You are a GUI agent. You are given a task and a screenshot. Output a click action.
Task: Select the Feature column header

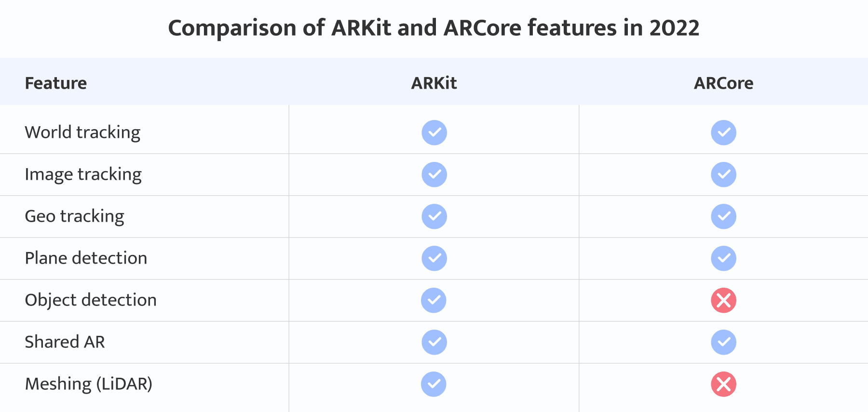pyautogui.click(x=56, y=83)
